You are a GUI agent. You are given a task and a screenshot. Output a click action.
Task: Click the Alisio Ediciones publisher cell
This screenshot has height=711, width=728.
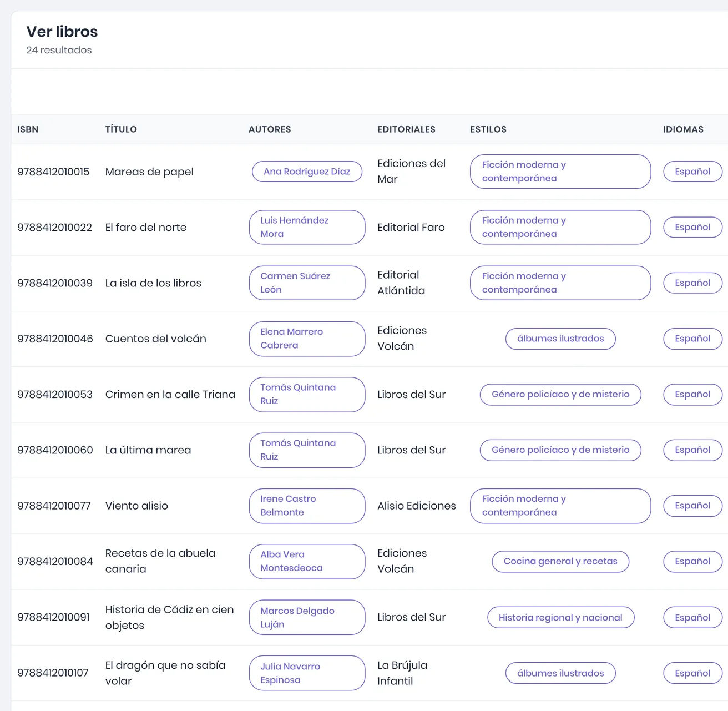tap(417, 506)
